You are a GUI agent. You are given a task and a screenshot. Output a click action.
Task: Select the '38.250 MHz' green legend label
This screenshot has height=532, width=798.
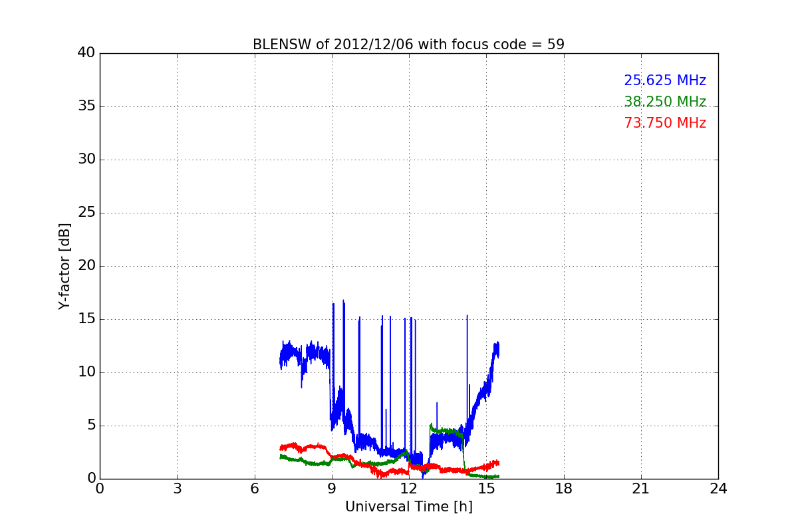665,102
